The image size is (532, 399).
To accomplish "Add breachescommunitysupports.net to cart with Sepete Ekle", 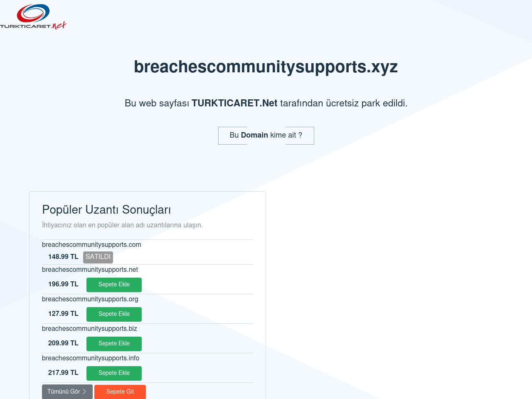I will [x=114, y=285].
